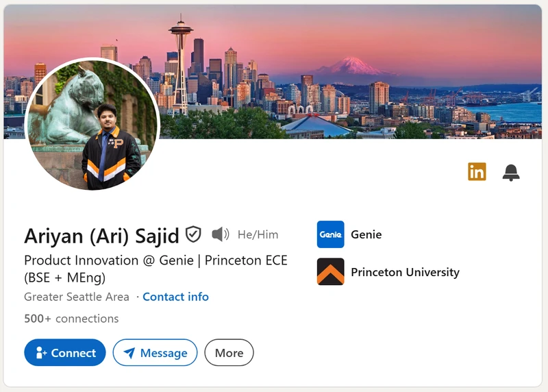Click the paper plane icon in Message

click(129, 353)
